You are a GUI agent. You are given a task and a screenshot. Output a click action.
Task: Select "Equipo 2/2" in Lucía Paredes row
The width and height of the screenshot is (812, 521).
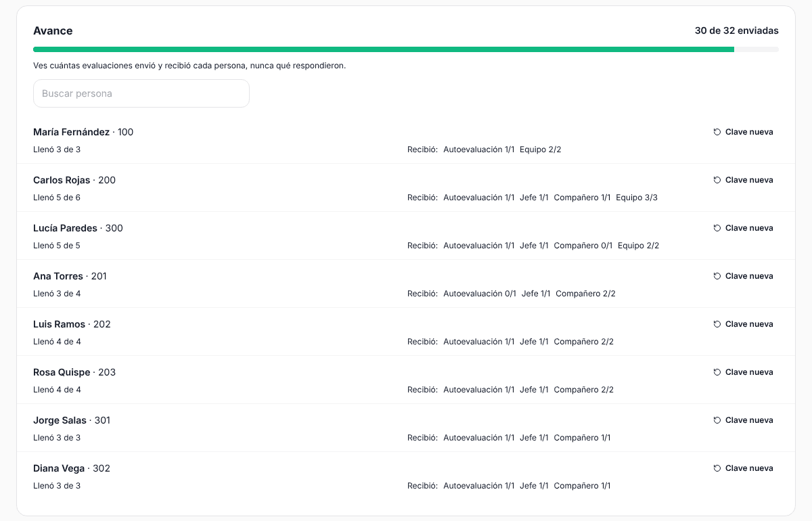point(639,246)
